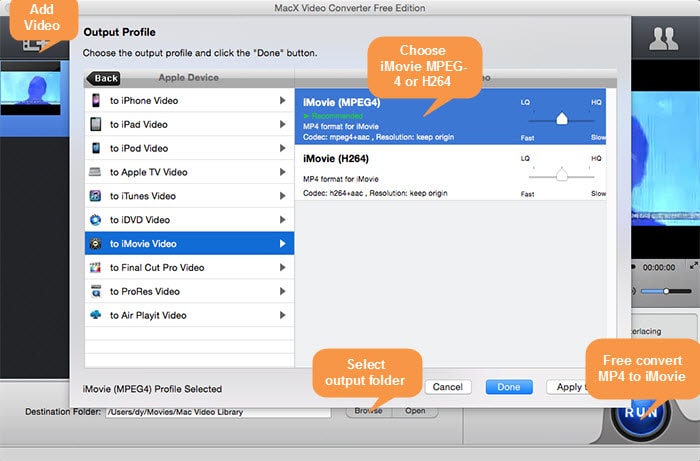Adjust the iMovie (H264) quality slider handle
Image resolution: width=700 pixels, height=461 pixels.
(x=562, y=174)
